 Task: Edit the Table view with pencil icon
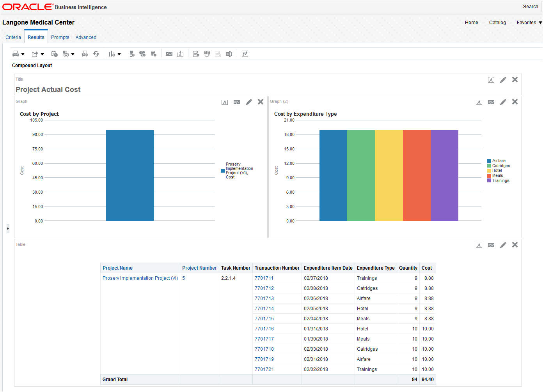point(503,245)
